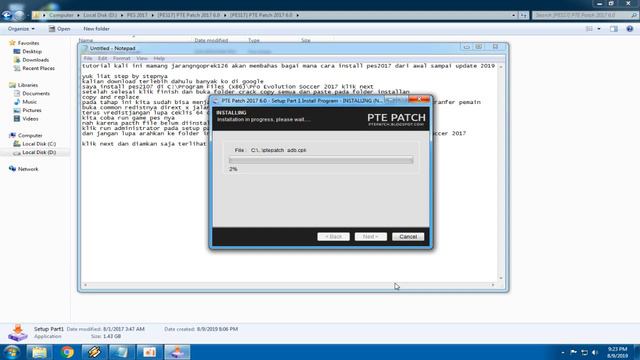Click the orange presentation taskbar icon
The width and height of the screenshot is (640, 360).
pos(149,352)
